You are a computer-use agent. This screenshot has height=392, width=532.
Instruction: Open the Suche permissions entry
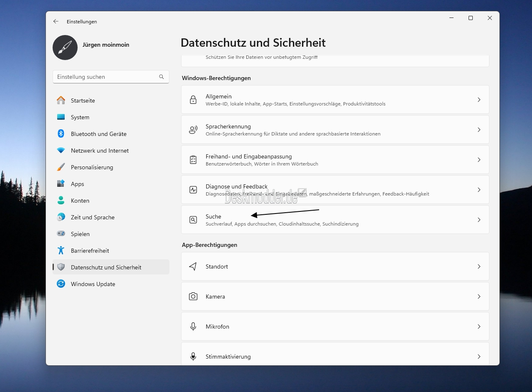coord(335,220)
